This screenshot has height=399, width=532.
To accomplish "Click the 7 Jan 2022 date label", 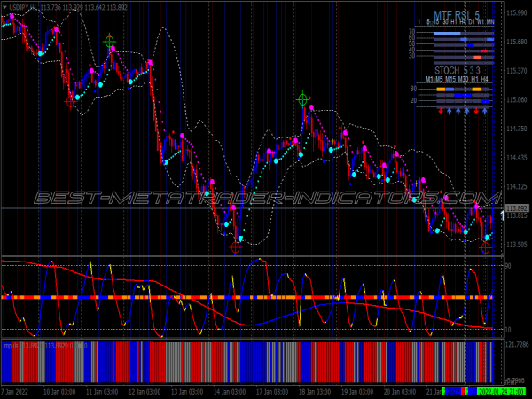I will [x=15, y=392].
